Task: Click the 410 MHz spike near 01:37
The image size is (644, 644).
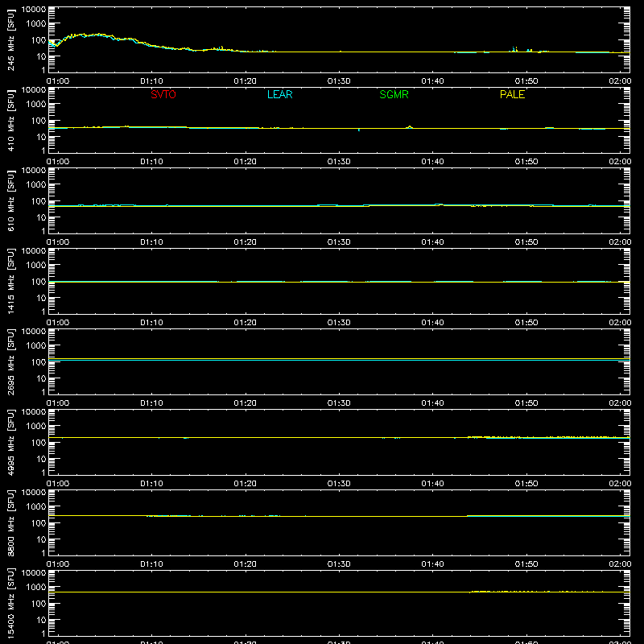Action: coord(410,127)
